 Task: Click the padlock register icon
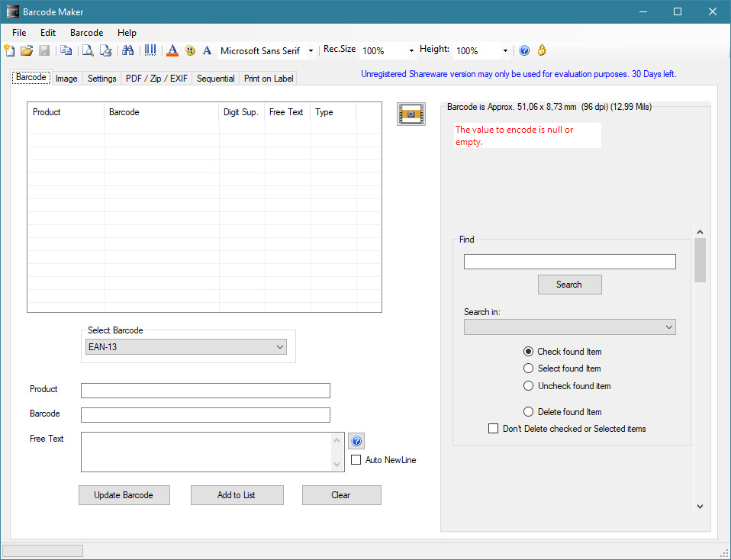(x=542, y=50)
